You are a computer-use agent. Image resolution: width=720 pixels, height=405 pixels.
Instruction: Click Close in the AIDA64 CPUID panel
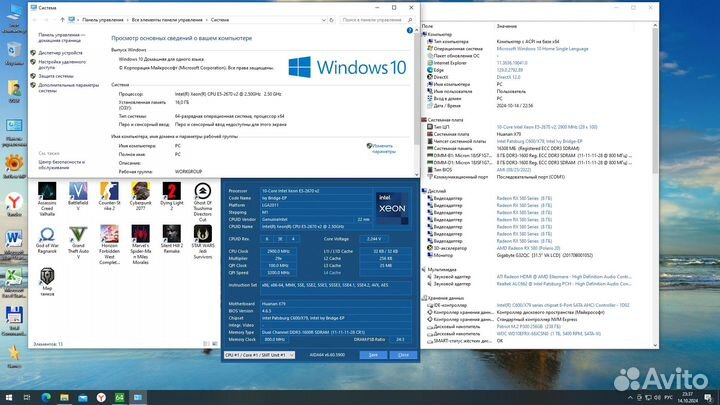(403, 355)
